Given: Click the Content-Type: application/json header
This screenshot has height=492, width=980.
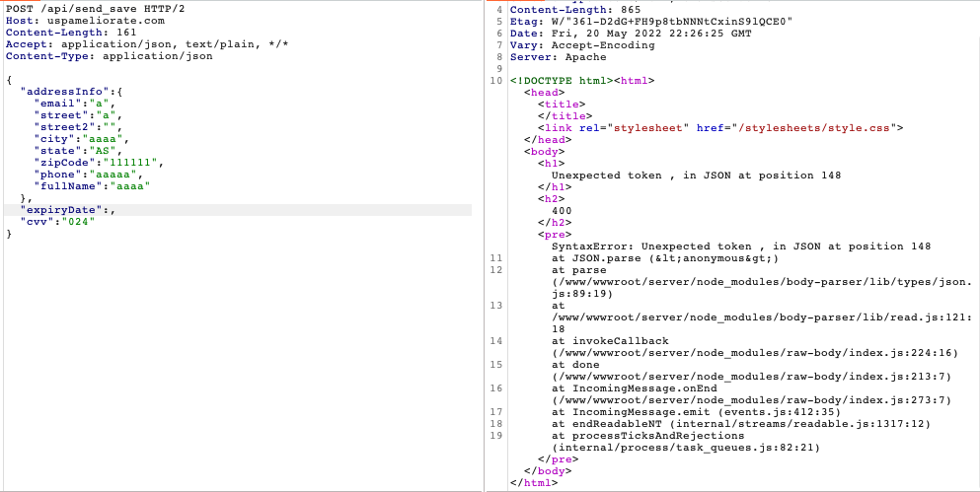Looking at the screenshot, I should point(110,56).
